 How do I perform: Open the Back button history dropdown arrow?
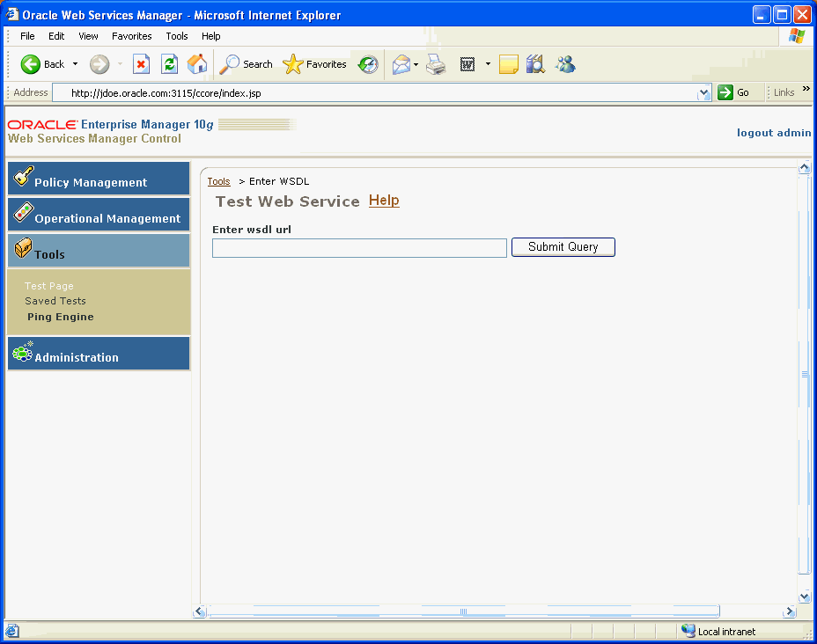click(75, 64)
